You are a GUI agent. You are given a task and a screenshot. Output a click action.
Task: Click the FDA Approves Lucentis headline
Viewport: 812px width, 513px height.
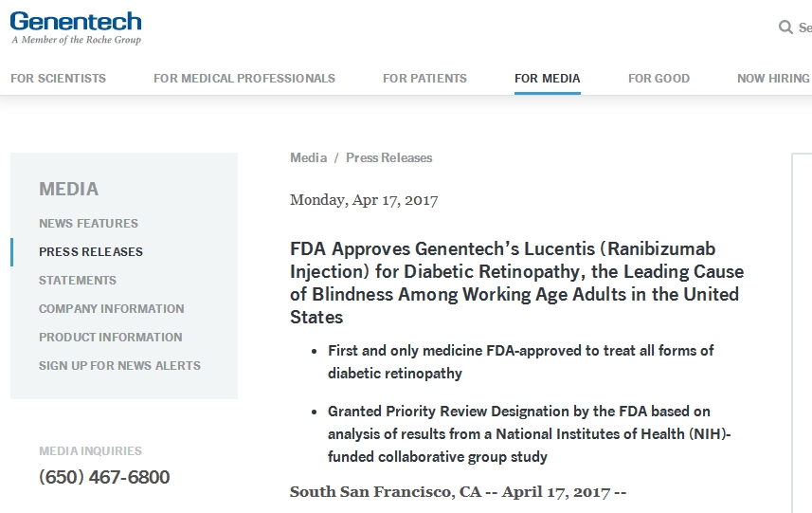point(516,283)
